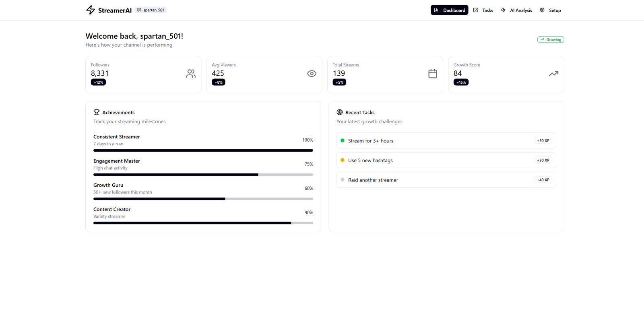Open the Setup tab
The image size is (644, 322).
[x=550, y=10]
